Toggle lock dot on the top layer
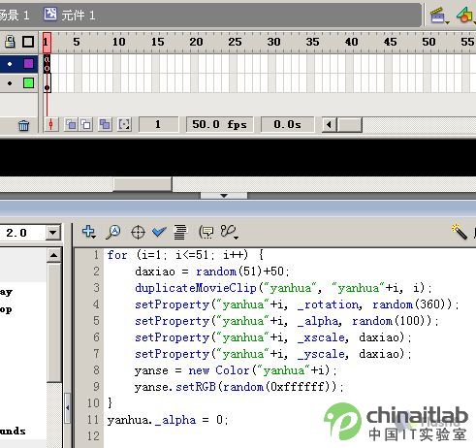 click(x=10, y=64)
